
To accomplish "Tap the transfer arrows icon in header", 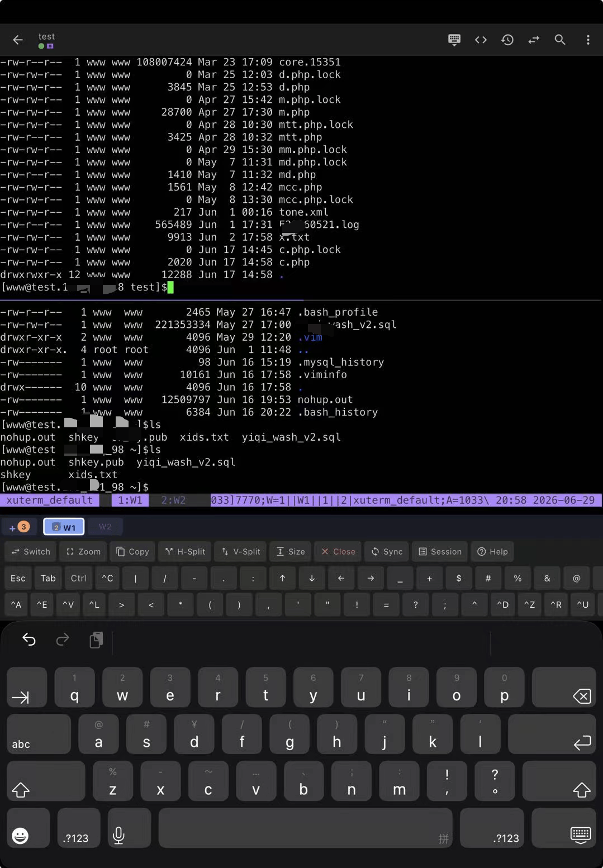I will [x=534, y=40].
